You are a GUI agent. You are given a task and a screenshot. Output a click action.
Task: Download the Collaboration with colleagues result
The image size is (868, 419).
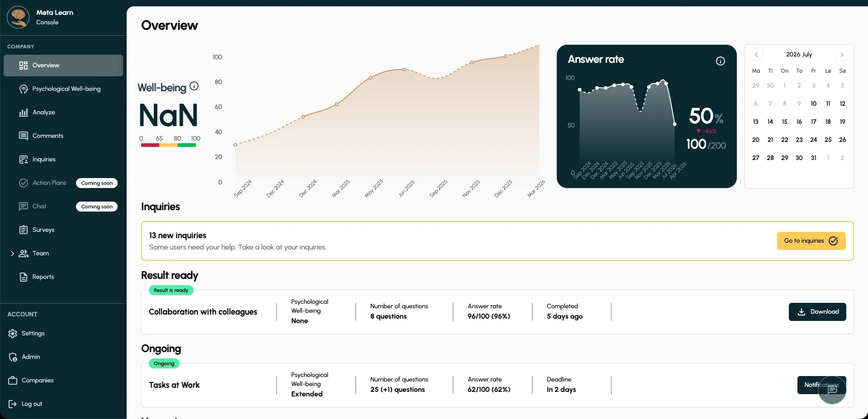(x=817, y=312)
